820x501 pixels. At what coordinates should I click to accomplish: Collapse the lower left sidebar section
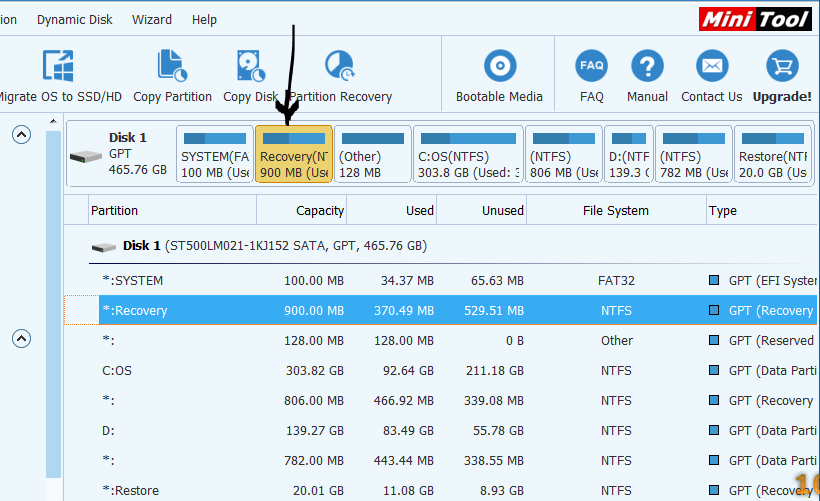[21, 339]
